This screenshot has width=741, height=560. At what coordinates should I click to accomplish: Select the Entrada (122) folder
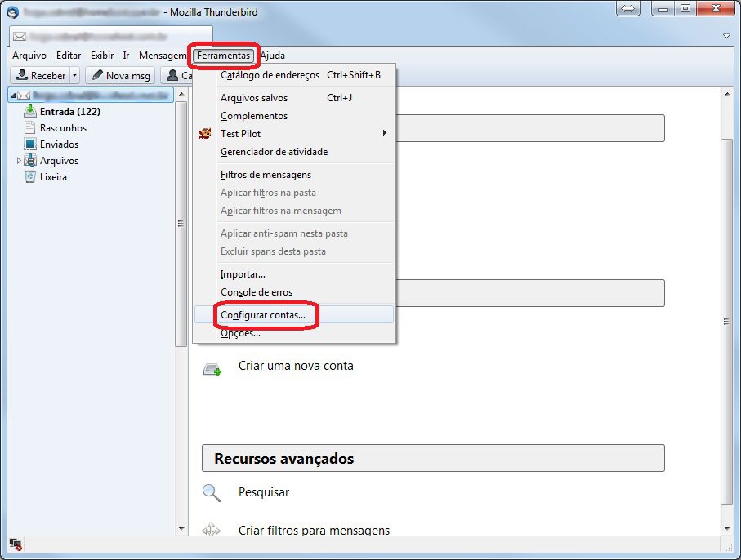[70, 112]
